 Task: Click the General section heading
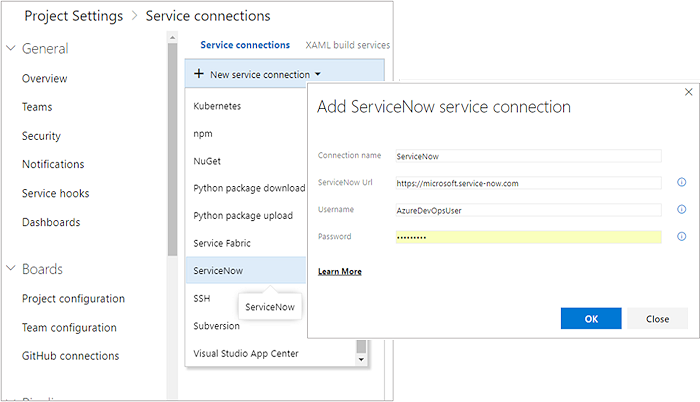coord(45,48)
